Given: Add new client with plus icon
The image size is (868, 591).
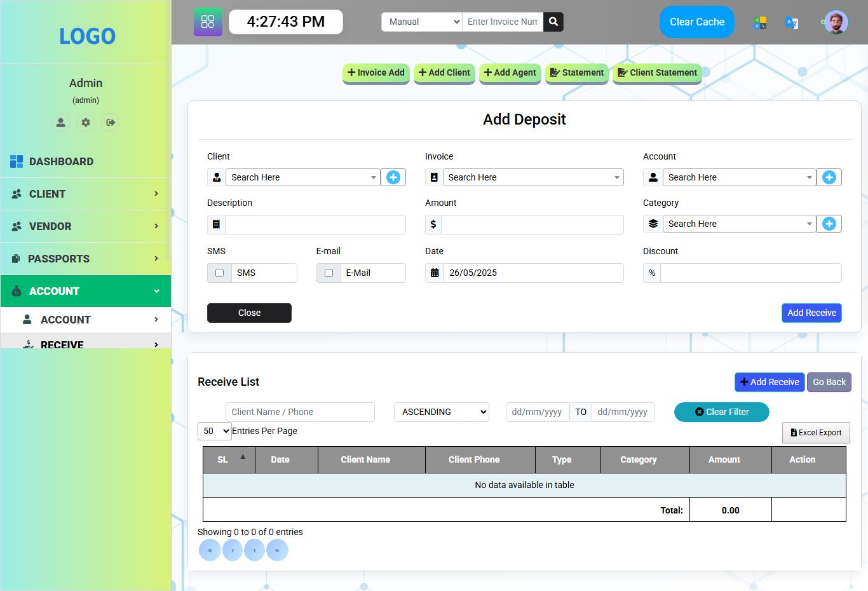Looking at the screenshot, I should tap(393, 177).
